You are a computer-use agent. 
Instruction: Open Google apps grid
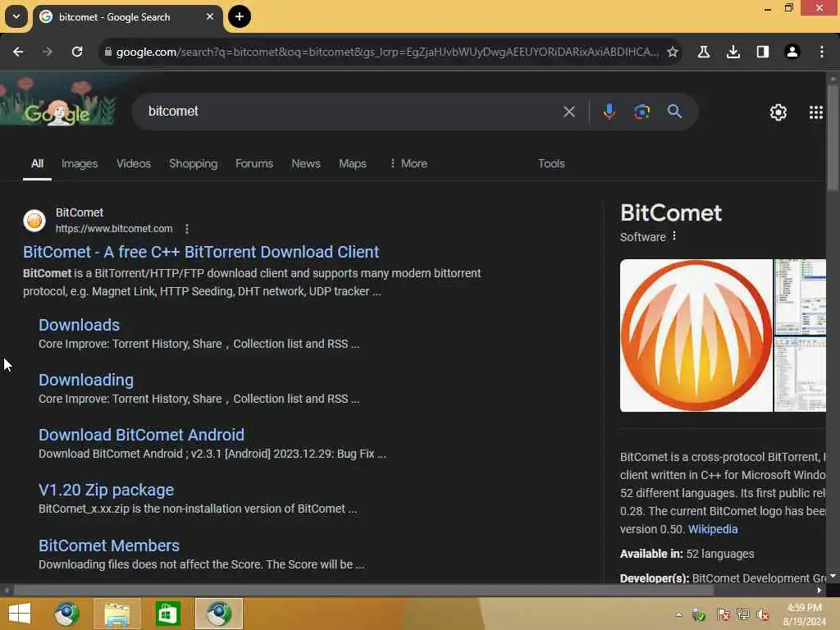[x=815, y=112]
